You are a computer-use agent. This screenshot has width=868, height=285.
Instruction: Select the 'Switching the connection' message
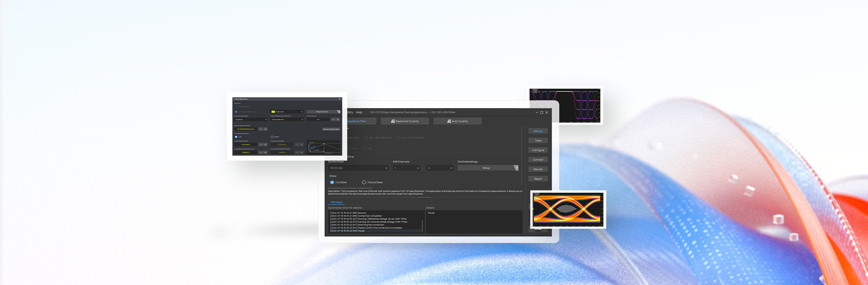pyautogui.click(x=375, y=225)
